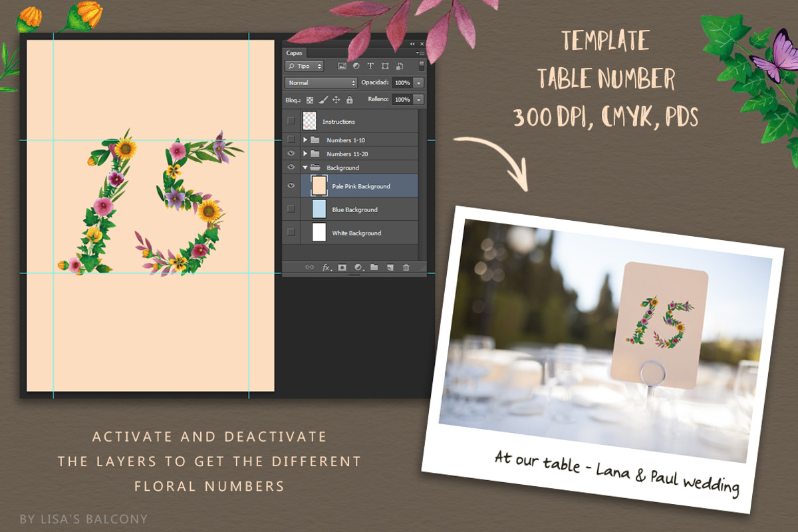
Task: Create a new layer group
Action: click(374, 267)
